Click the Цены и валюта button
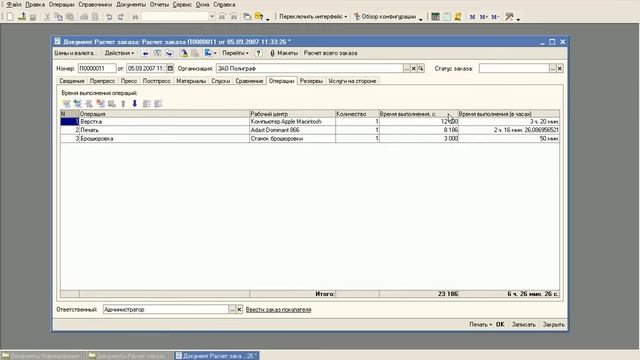 click(x=75, y=53)
